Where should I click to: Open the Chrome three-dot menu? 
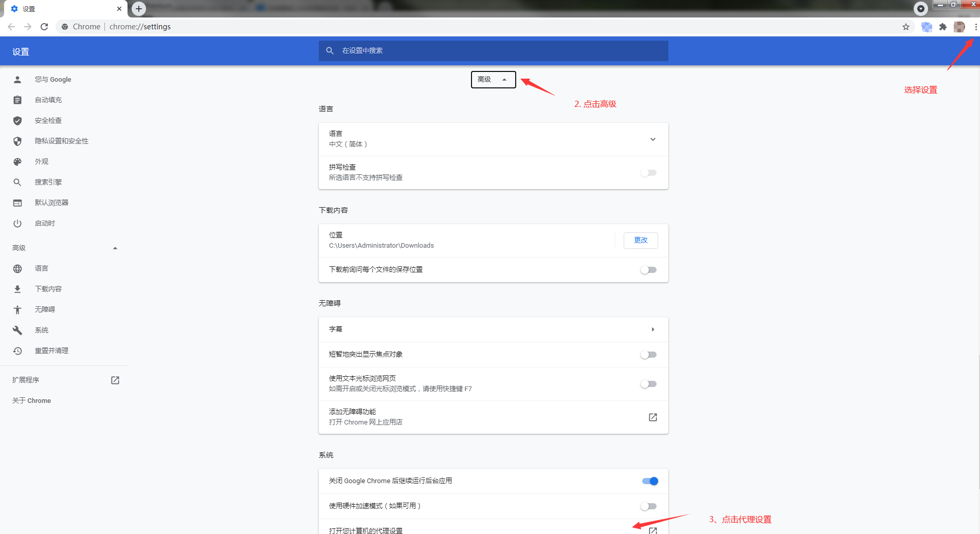[x=976, y=27]
